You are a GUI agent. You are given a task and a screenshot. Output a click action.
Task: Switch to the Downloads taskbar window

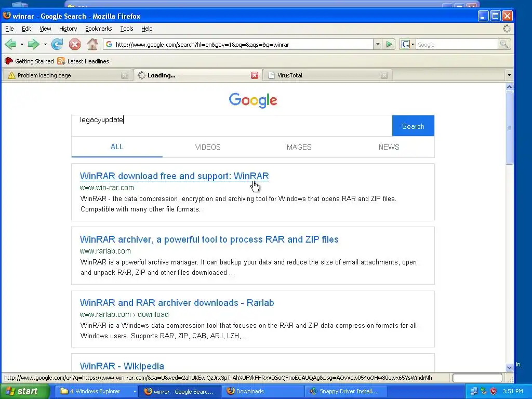point(263,391)
